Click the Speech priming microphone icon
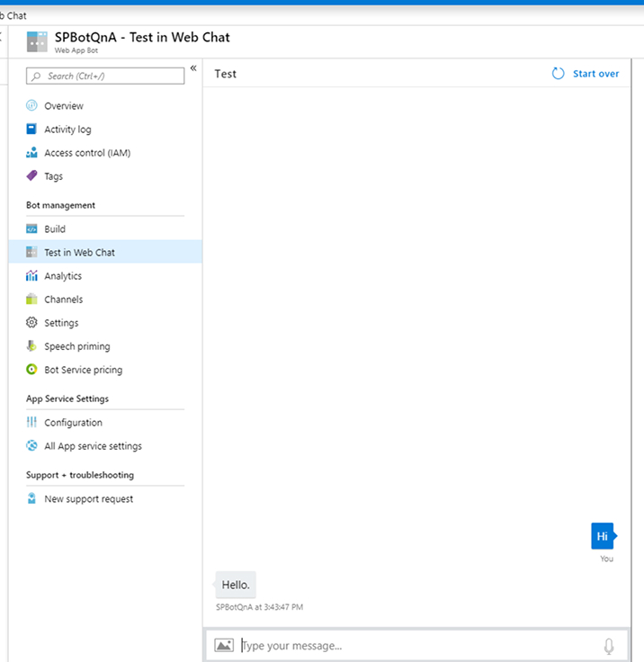The height and width of the screenshot is (662, 644). 31,345
